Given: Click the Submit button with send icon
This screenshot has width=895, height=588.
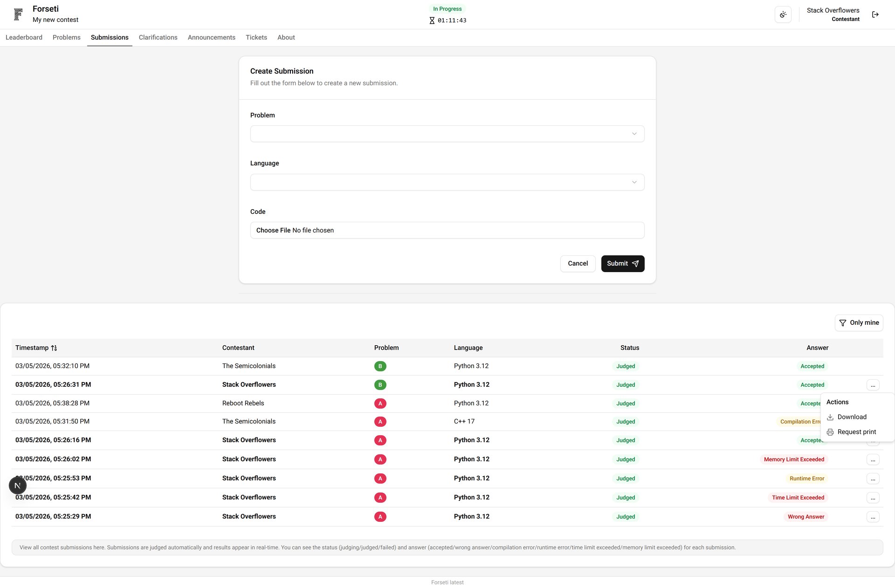Looking at the screenshot, I should click(622, 263).
